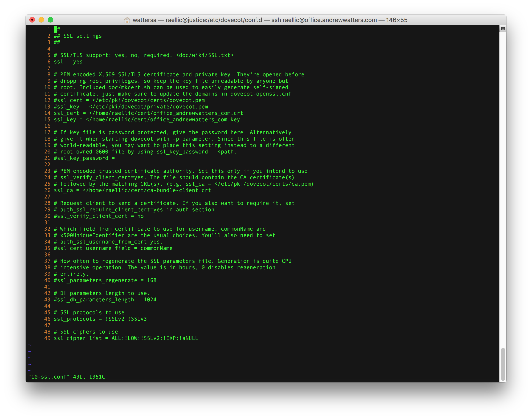
Task: Click the '#ssl_dh_parameters_length = 1024' line
Action: click(105, 300)
